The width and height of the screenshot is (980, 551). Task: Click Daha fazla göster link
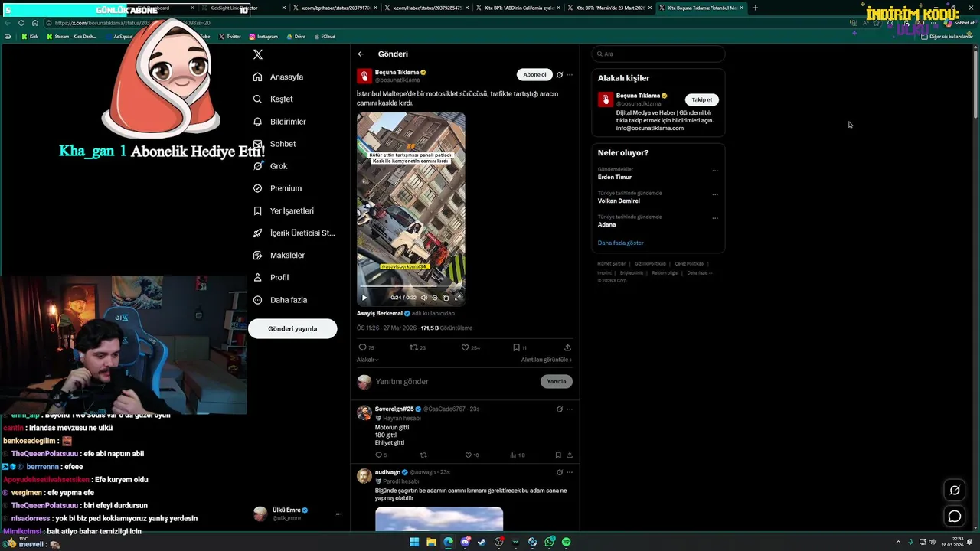coord(621,243)
